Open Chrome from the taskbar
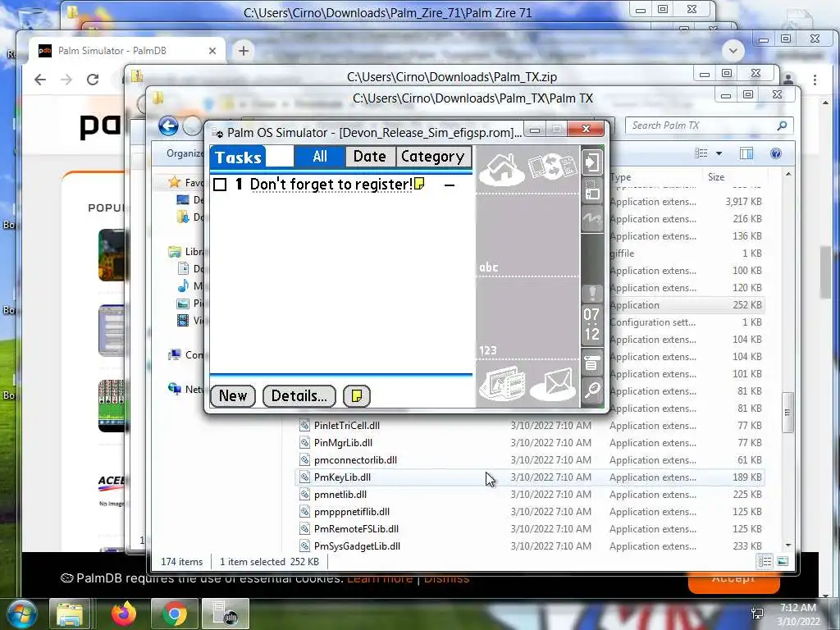This screenshot has height=630, width=840. click(x=175, y=614)
